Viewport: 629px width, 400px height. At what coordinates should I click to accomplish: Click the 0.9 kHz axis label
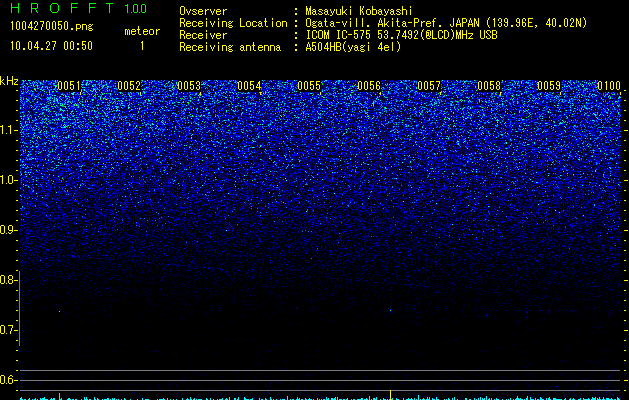click(7, 230)
